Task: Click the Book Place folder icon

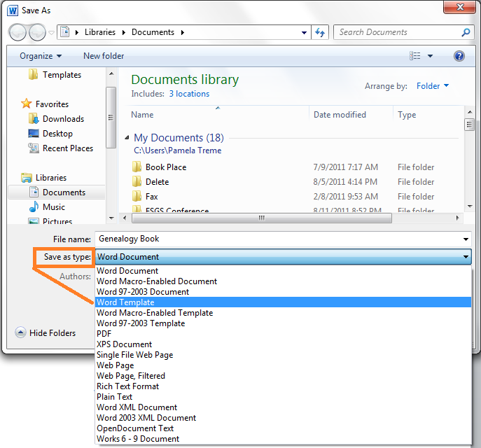Action: (137, 167)
